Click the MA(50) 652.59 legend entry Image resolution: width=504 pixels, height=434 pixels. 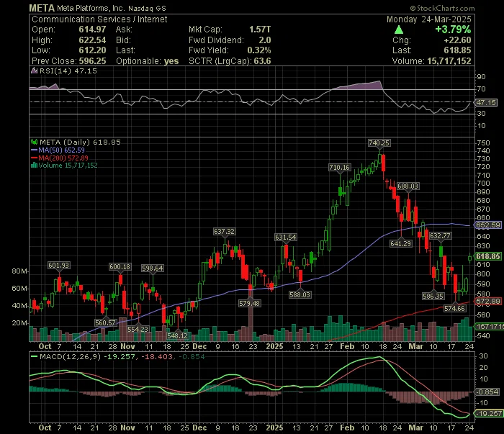coord(58,150)
